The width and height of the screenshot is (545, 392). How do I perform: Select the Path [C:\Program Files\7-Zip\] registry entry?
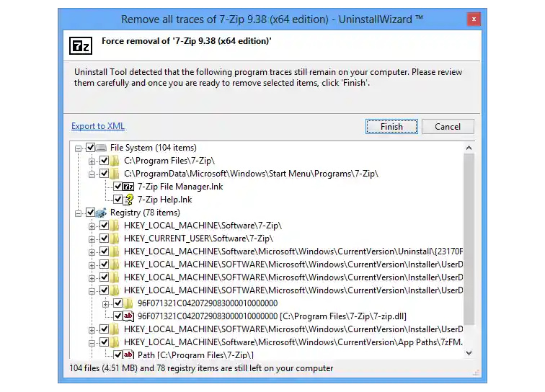click(195, 355)
